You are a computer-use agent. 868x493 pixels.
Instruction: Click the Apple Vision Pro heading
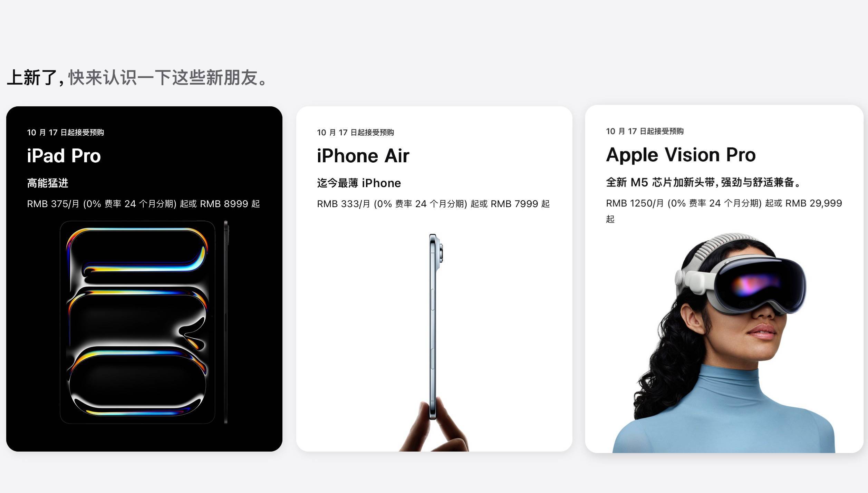pyautogui.click(x=681, y=155)
